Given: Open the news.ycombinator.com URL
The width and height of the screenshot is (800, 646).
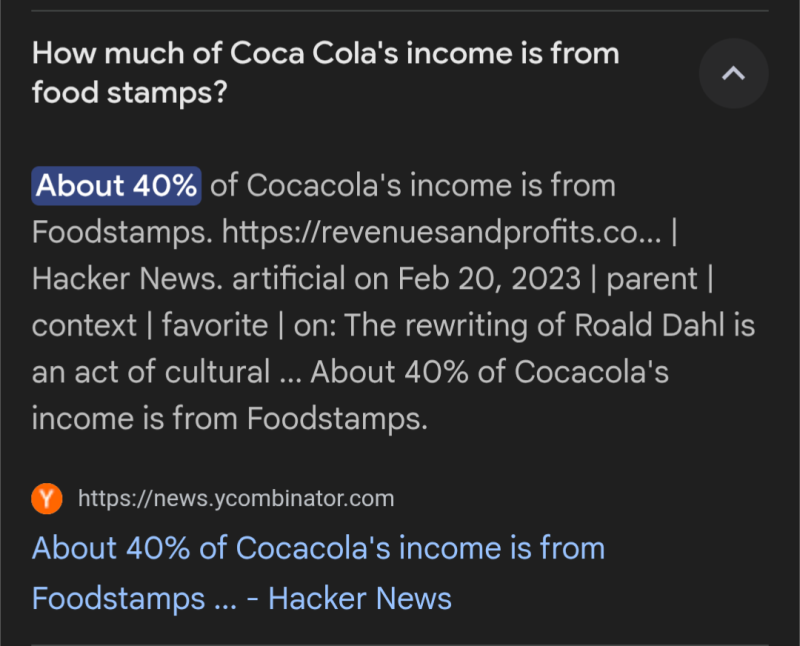Looking at the screenshot, I should pyautogui.click(x=236, y=498).
